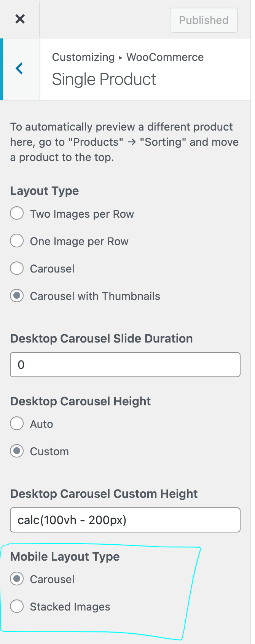Click the Mobile Layout Type heading label
The image size is (255, 644).
point(65,556)
